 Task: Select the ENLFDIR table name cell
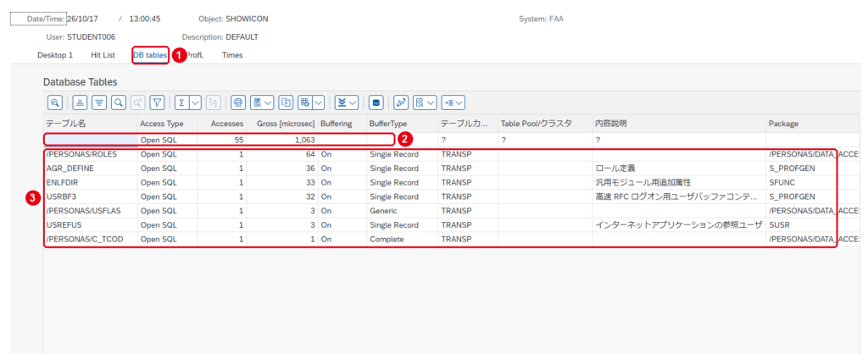click(91, 183)
